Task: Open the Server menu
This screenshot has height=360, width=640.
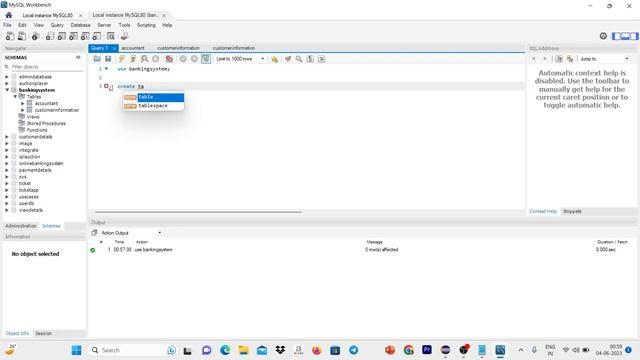Action: click(x=104, y=25)
